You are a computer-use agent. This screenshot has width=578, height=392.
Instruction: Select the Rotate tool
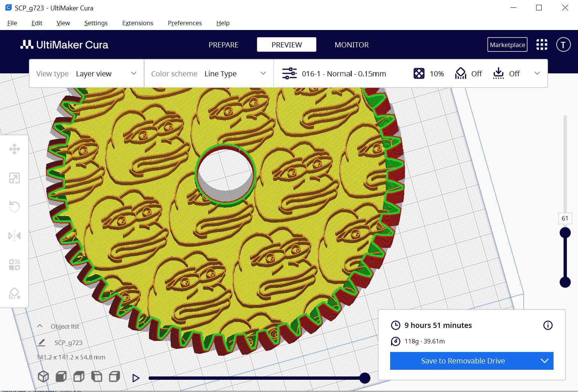click(x=14, y=206)
